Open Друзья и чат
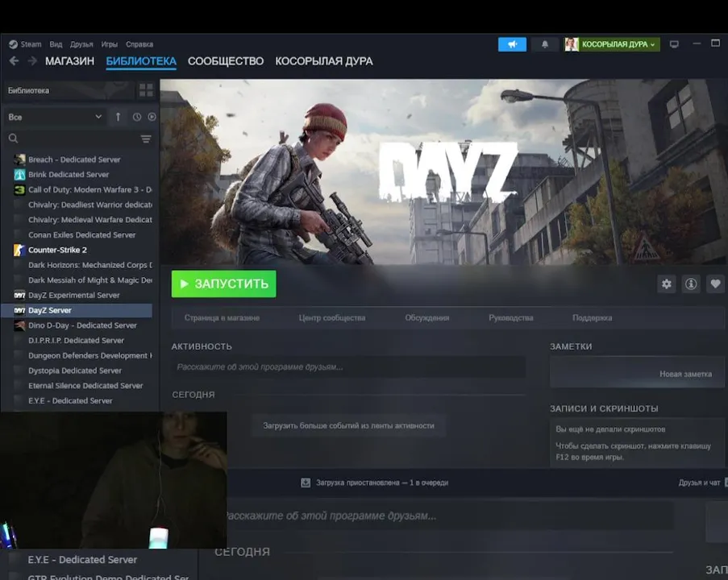 [699, 483]
